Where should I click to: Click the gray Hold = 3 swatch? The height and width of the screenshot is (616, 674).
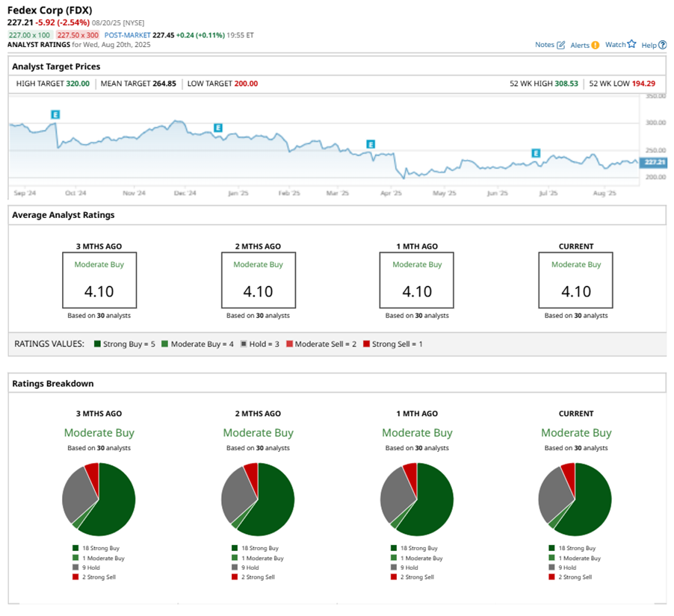tap(244, 343)
